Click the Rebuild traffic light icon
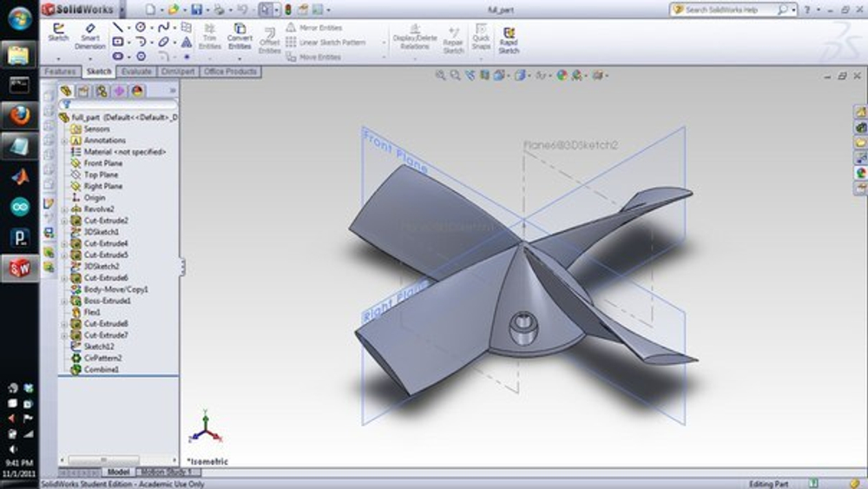The width and height of the screenshot is (868, 489). click(288, 10)
